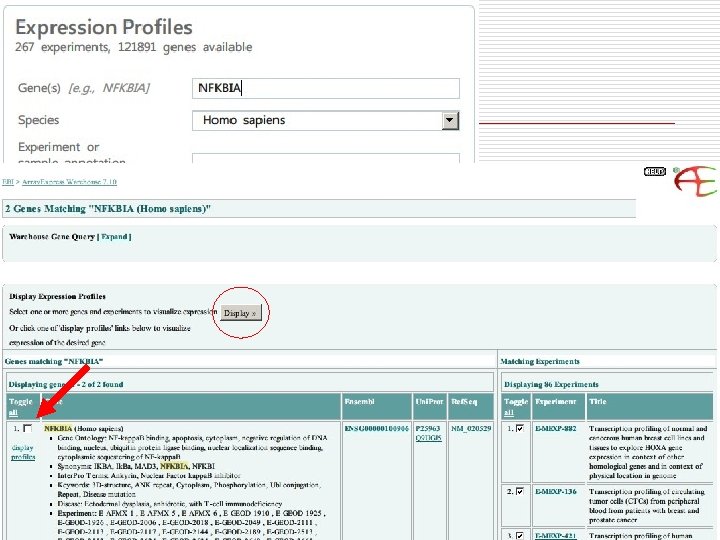Open the HELP icon
The height and width of the screenshot is (540, 720).
pyautogui.click(x=655, y=172)
